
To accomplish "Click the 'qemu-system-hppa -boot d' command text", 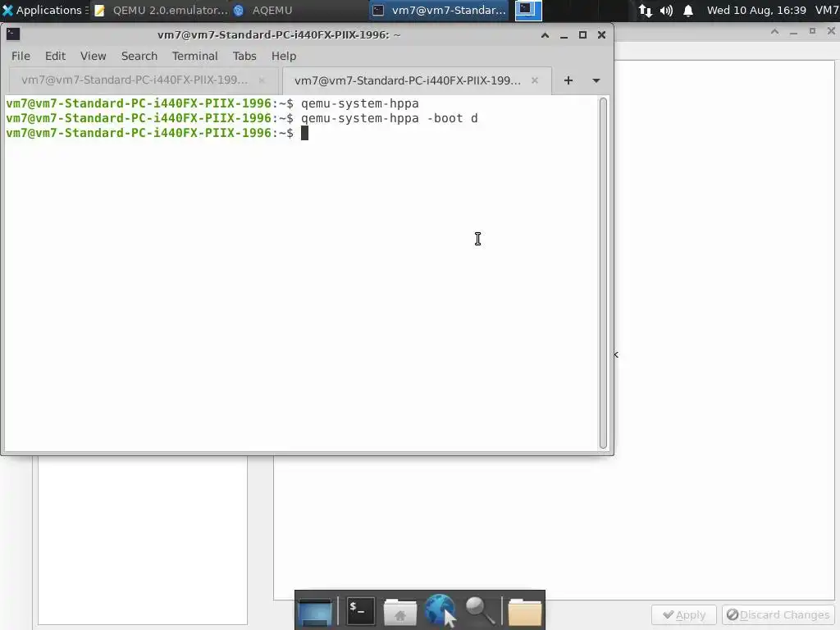I will pos(389,118).
